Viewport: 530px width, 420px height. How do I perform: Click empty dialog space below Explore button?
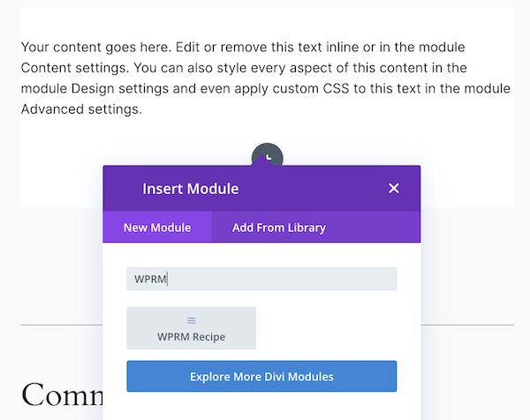[261, 406]
